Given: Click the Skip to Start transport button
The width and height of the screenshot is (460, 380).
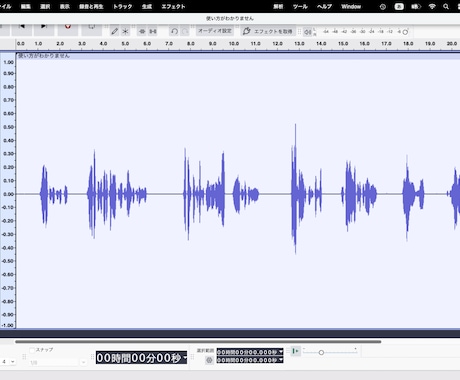Looking at the screenshot, I should pos(22,29).
